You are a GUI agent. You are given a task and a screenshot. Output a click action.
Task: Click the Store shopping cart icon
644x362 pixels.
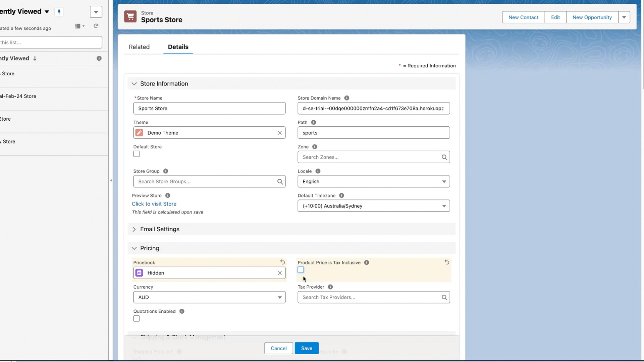tap(130, 16)
